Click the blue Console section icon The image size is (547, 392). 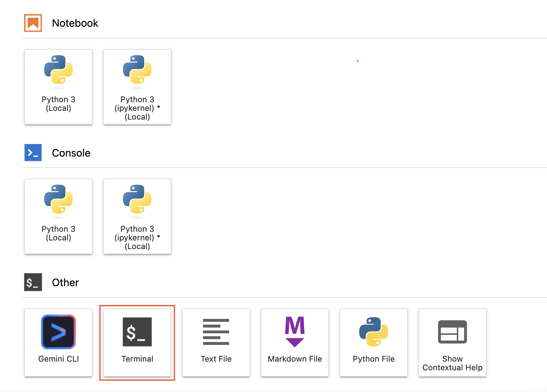pos(33,153)
